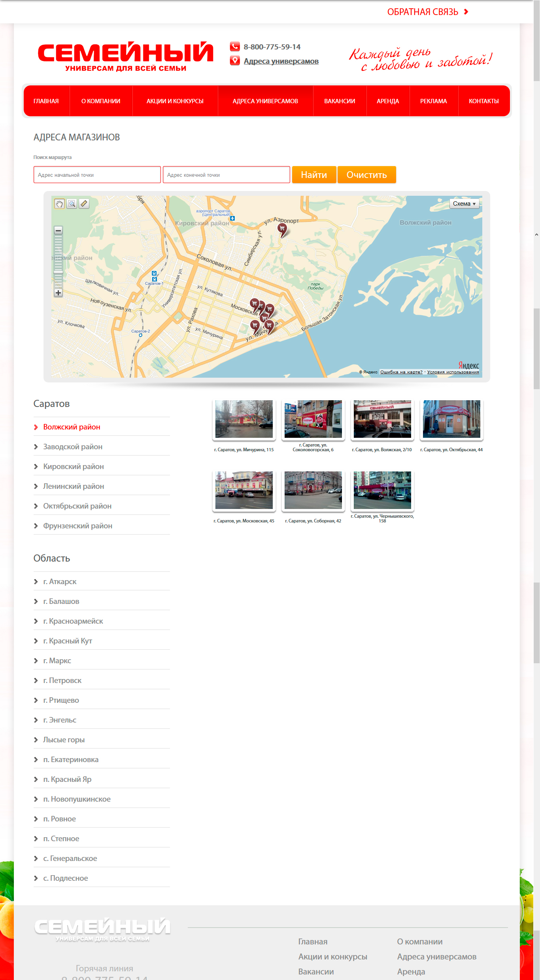Select г. Ртищево in the Область list
Viewport: 540px width, 980px height.
coord(61,700)
